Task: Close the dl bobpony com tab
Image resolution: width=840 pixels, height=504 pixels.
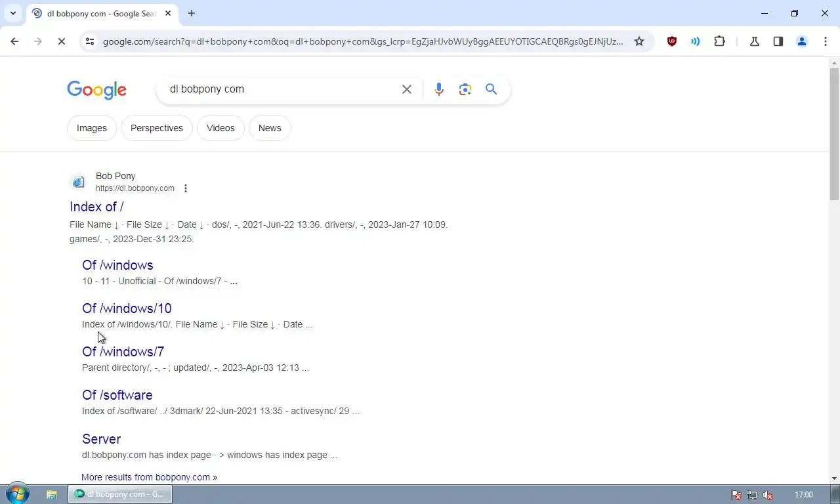Action: 168,13
